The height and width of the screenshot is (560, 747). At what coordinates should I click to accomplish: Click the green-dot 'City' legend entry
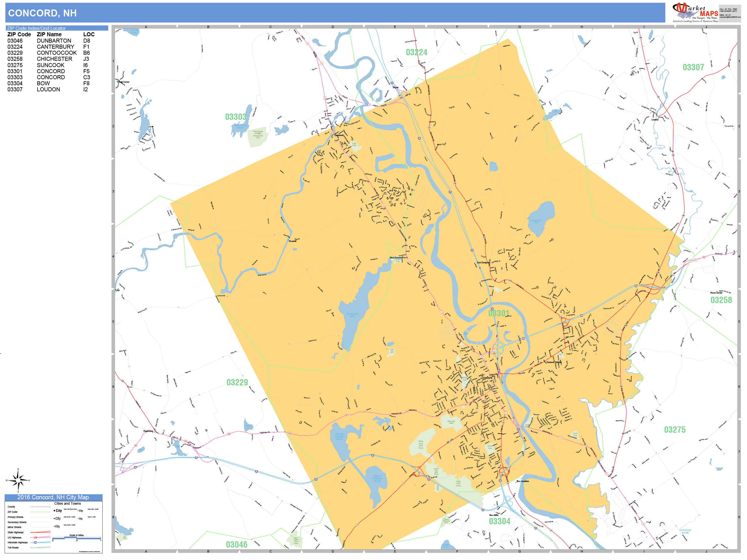[x=80, y=519]
